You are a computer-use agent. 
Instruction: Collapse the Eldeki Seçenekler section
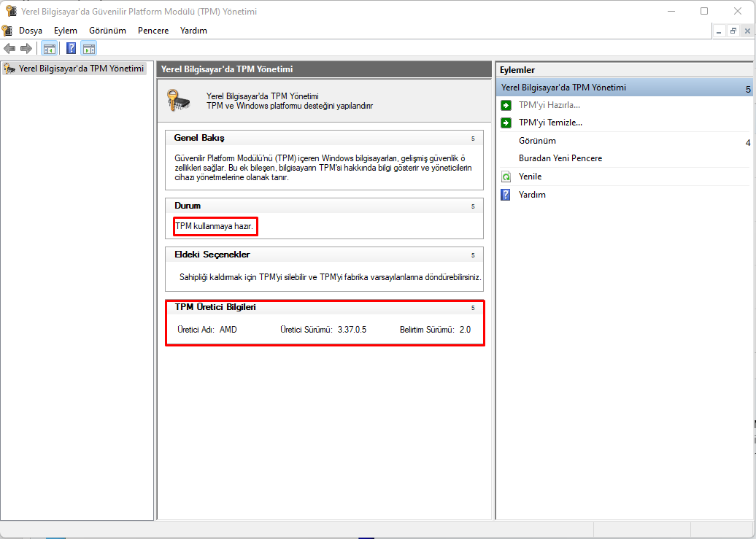(473, 255)
